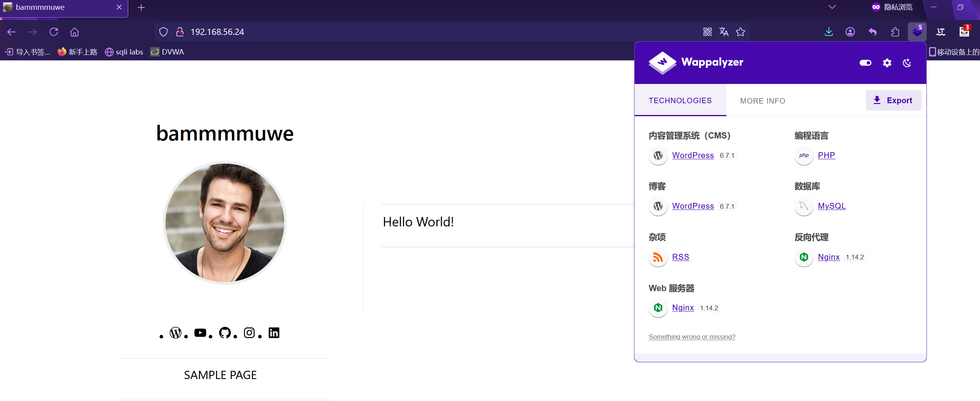Click the address bar showing 192.168.56.24
This screenshot has width=980, height=401.
431,32
